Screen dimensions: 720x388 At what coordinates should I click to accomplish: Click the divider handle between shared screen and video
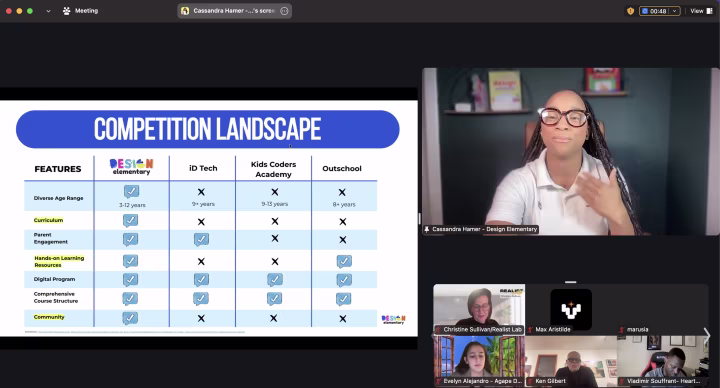pos(419,218)
